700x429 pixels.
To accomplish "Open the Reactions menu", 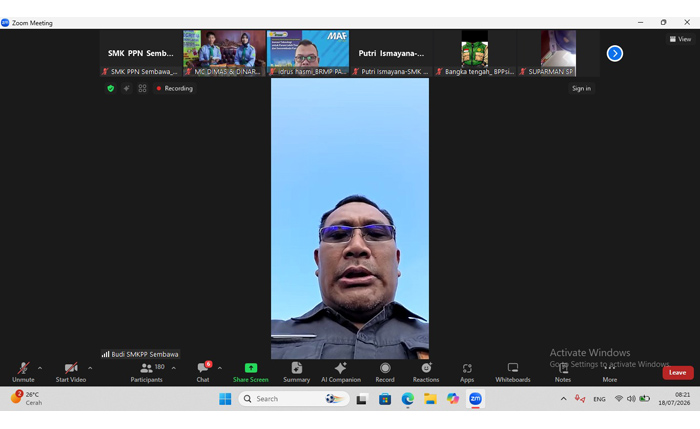I will (426, 372).
